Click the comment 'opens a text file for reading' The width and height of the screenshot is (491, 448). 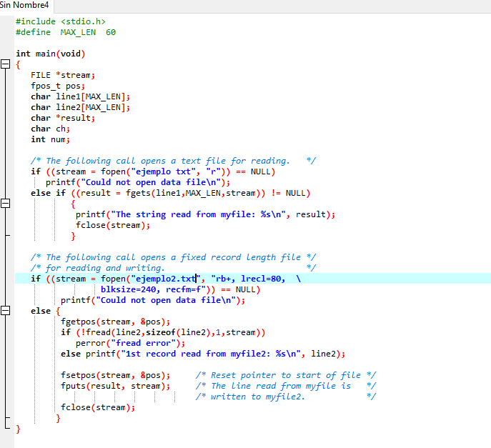(x=214, y=161)
